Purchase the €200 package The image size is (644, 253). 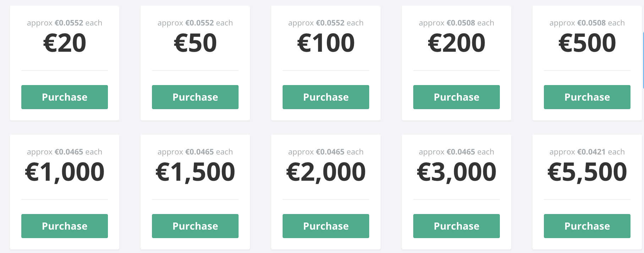(456, 97)
